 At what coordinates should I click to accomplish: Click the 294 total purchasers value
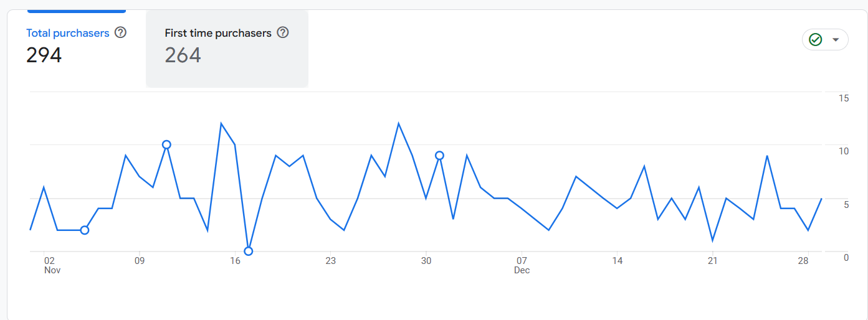click(x=44, y=55)
